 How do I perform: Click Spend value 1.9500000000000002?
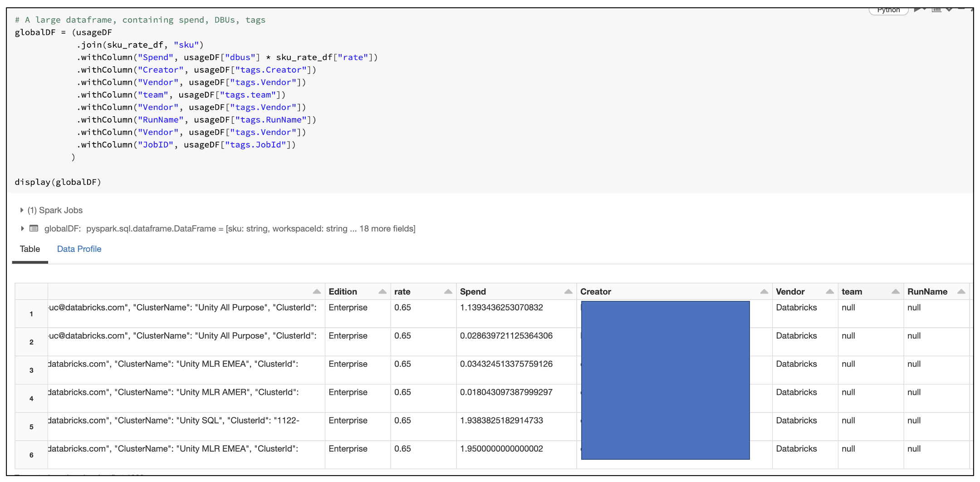(501, 448)
